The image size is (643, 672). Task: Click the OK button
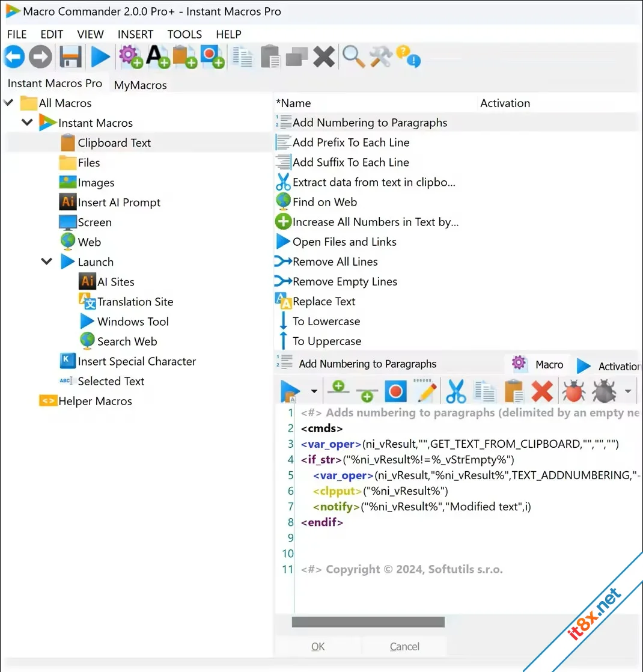tap(318, 646)
